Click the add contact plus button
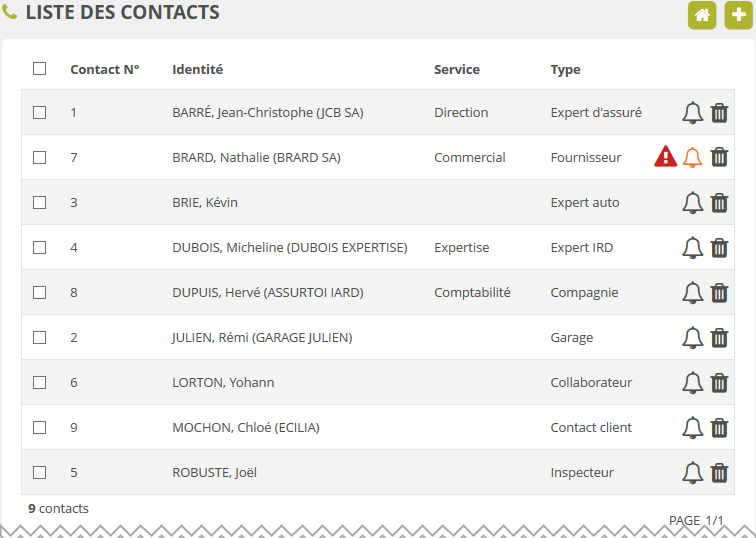The width and height of the screenshot is (756, 538). (x=738, y=15)
